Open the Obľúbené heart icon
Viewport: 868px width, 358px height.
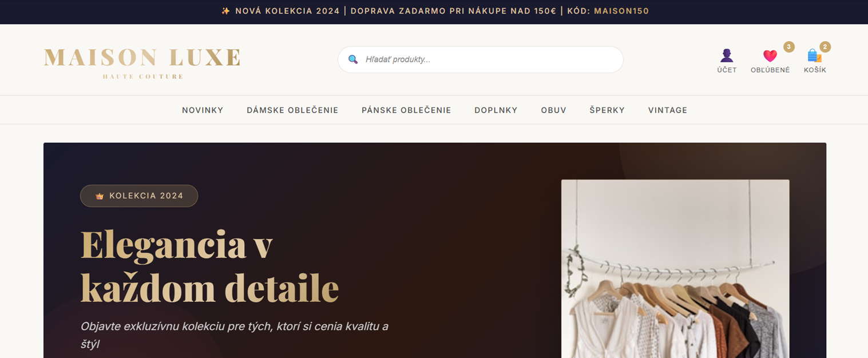770,55
